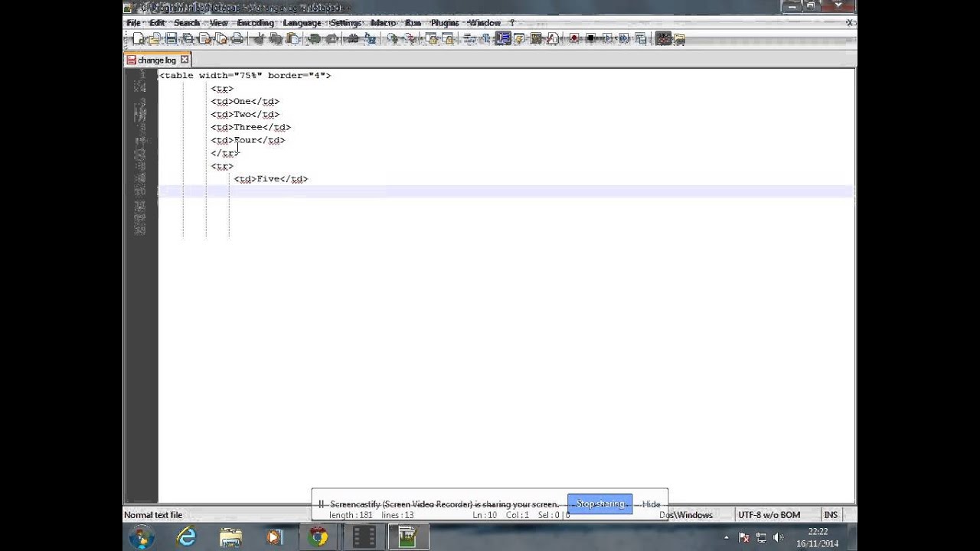Open the File menu
Viewport: 980px width, 551px height.
pos(134,23)
